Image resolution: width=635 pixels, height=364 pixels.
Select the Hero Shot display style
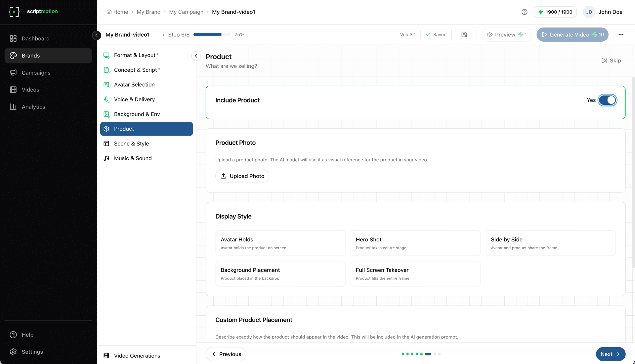point(415,243)
